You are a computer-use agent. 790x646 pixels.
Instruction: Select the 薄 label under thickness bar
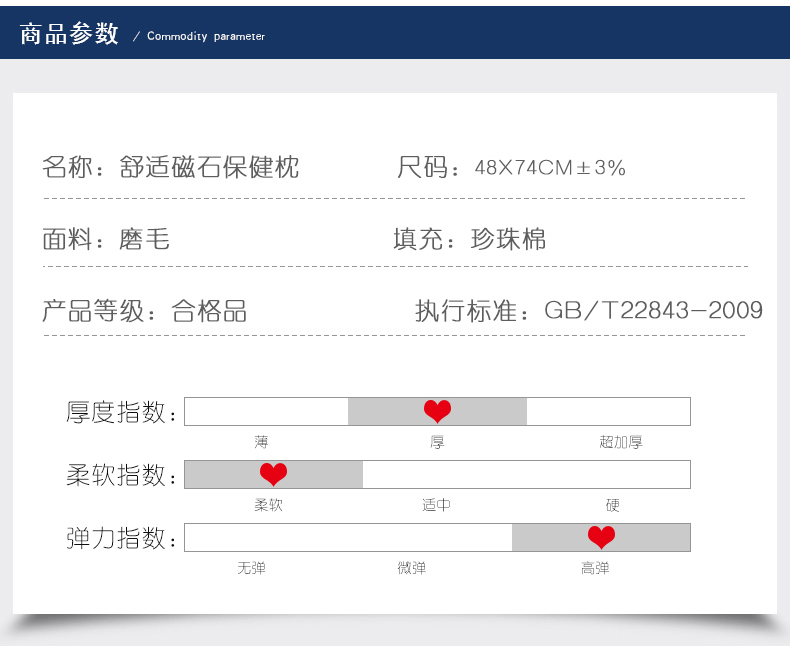tap(261, 442)
